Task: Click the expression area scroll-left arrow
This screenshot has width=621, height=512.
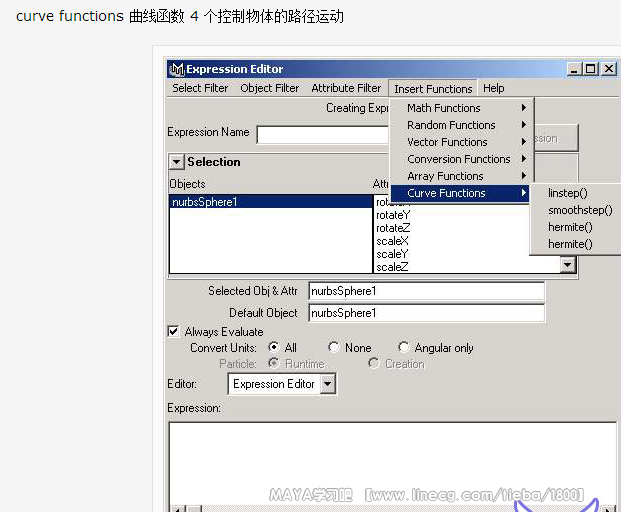Action: [177, 509]
